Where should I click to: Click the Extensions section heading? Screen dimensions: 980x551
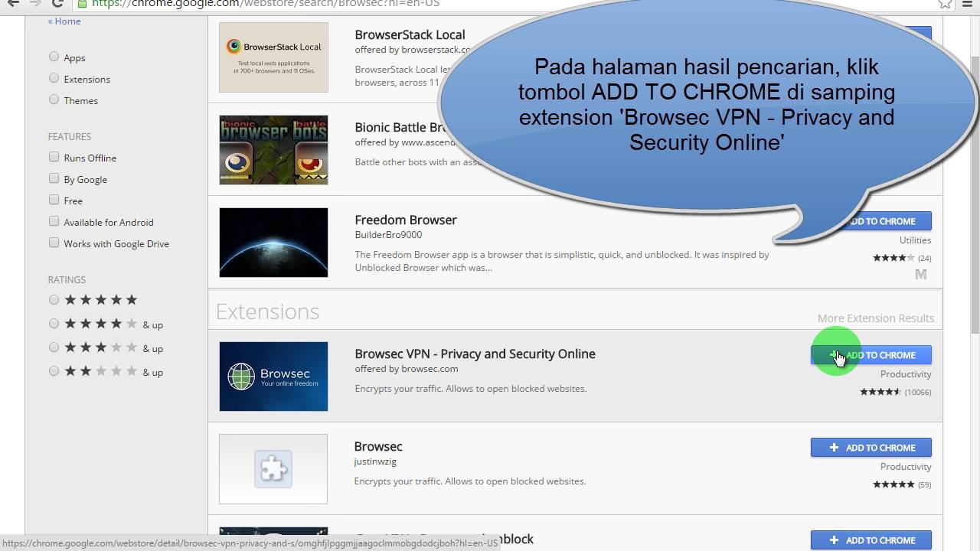[267, 311]
